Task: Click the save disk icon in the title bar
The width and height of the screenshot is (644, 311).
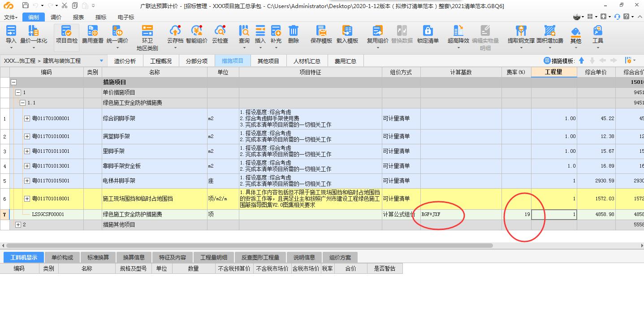Action: pyautogui.click(x=25, y=5)
